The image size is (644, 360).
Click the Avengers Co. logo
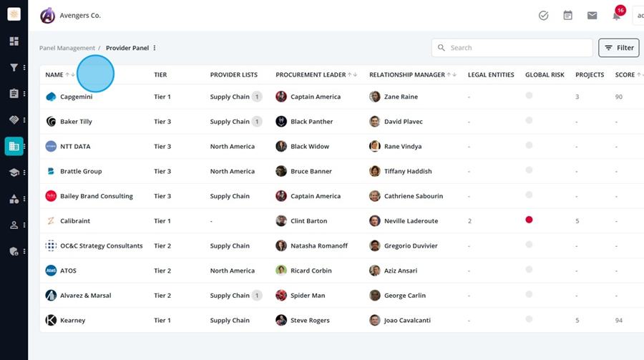(x=48, y=16)
